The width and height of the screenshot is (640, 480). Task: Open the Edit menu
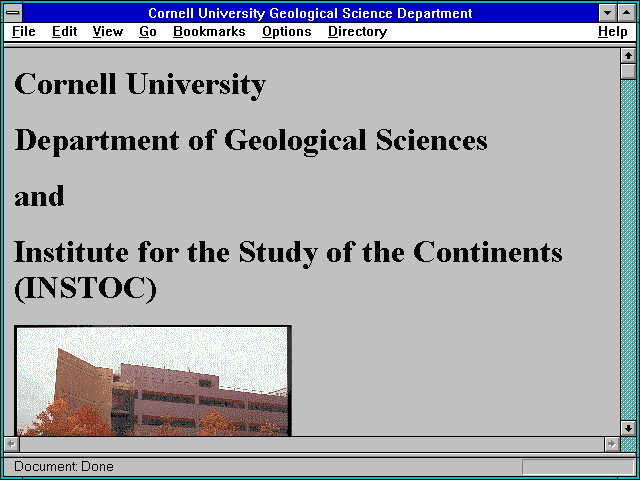coord(64,31)
